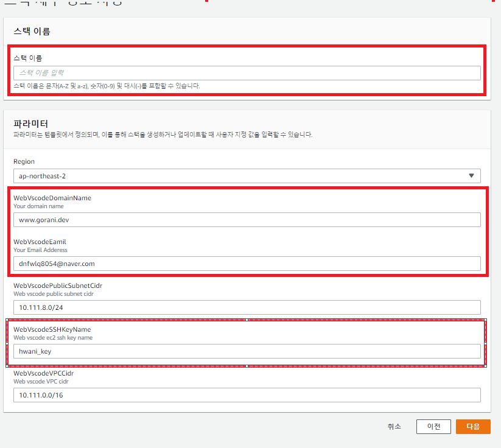Image resolution: width=501 pixels, height=448 pixels.
Task: Focus the WebVscodeEamil email field
Action: pos(247,264)
